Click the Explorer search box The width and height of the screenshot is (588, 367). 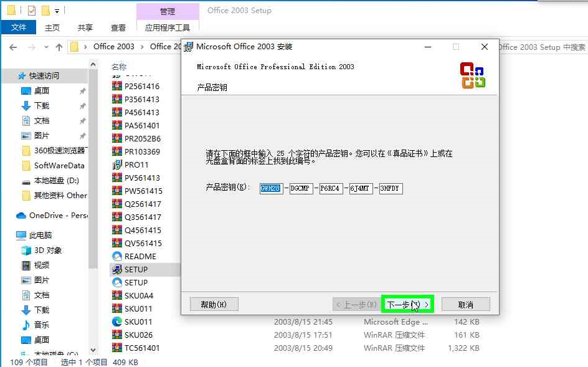[x=543, y=47]
